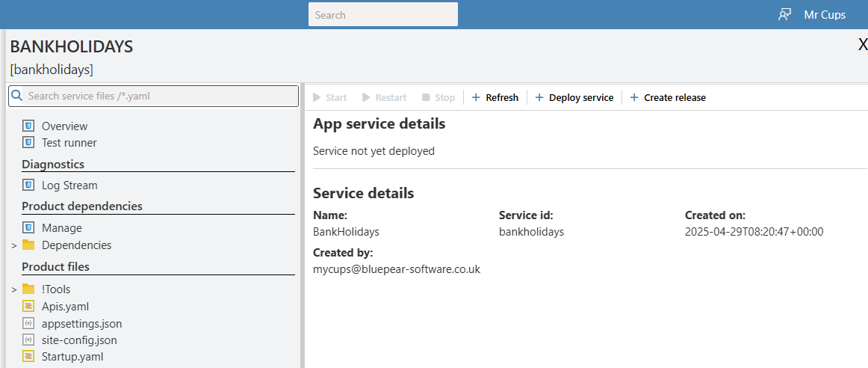Open the Mr Cups user menu
The width and height of the screenshot is (868, 368).
pos(825,15)
